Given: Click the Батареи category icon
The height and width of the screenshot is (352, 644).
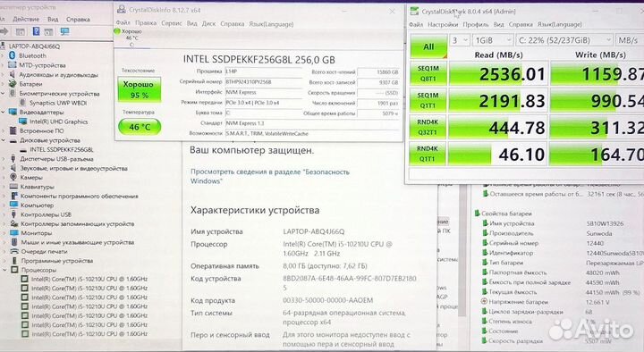Looking at the screenshot, I should tap(13, 84).
